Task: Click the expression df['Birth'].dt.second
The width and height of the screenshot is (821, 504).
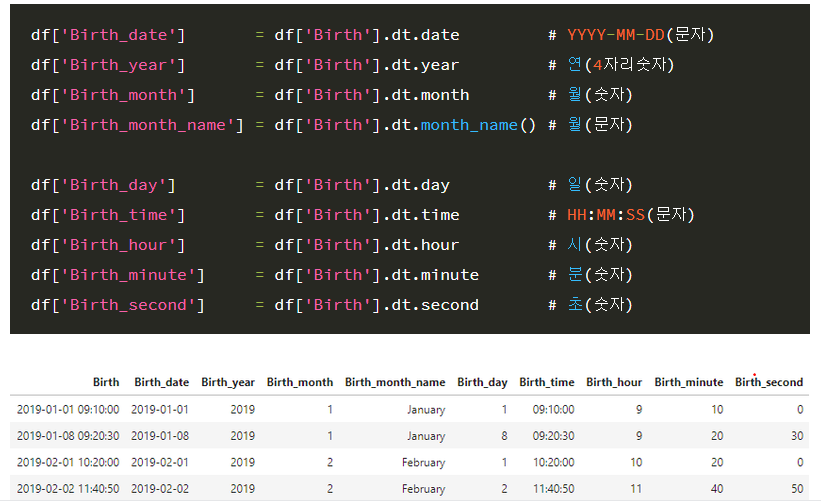Action: click(x=376, y=305)
